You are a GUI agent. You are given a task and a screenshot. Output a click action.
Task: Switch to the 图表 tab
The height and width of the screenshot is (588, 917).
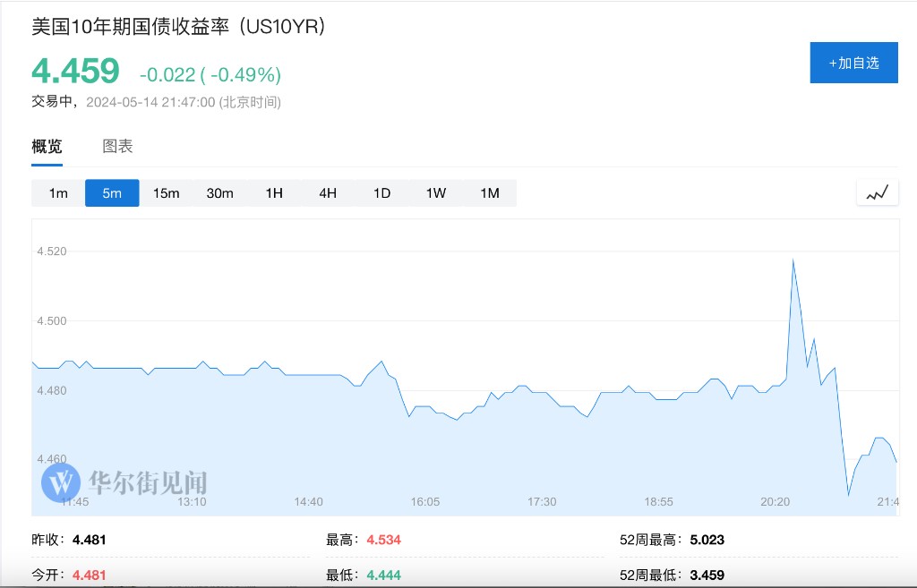click(117, 147)
